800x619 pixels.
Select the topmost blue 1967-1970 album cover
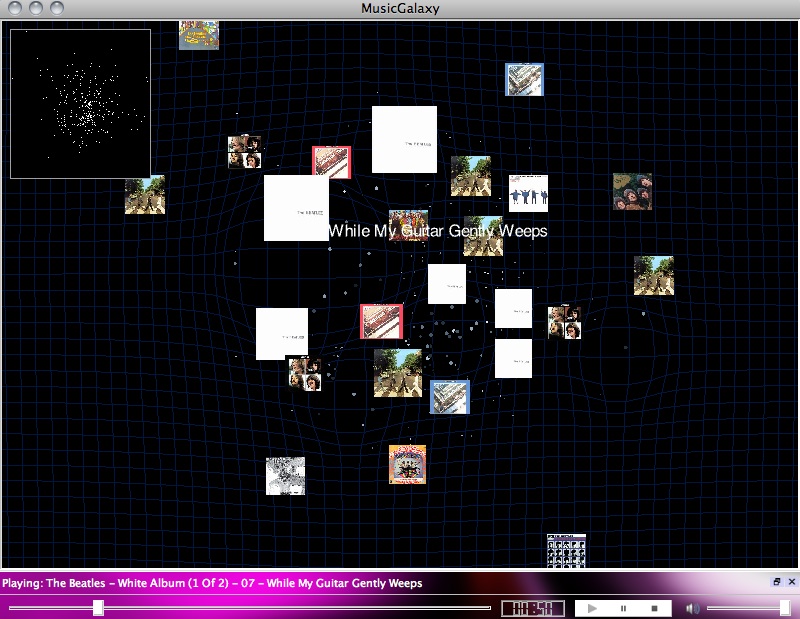[524, 80]
